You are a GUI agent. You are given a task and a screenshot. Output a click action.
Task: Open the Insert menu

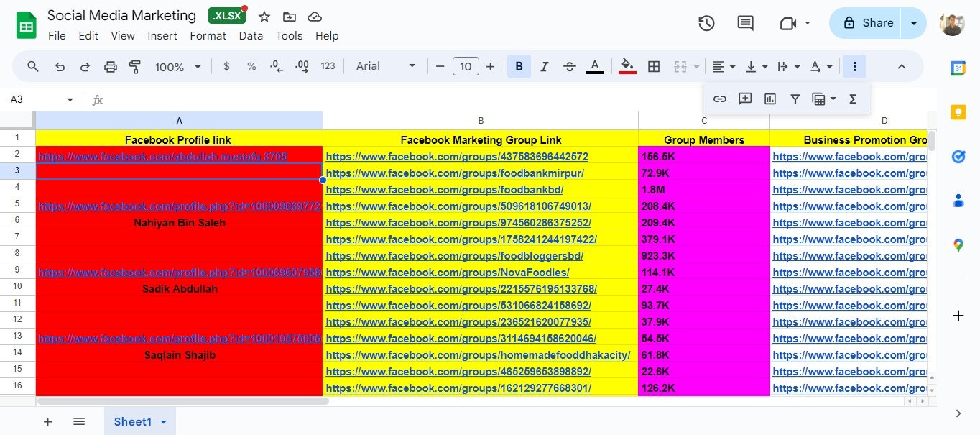pyautogui.click(x=162, y=36)
